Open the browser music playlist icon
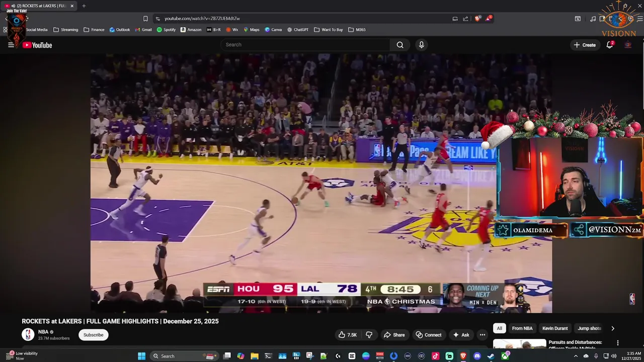 coord(593,19)
